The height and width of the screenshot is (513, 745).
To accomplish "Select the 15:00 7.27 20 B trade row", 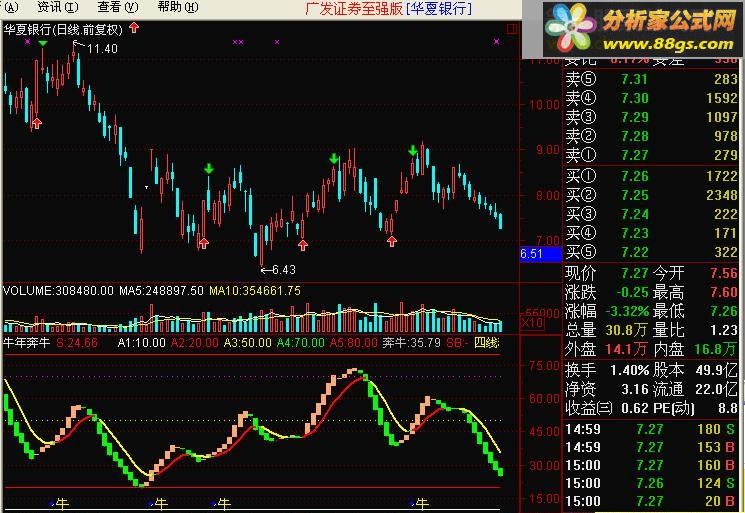I will (650, 501).
